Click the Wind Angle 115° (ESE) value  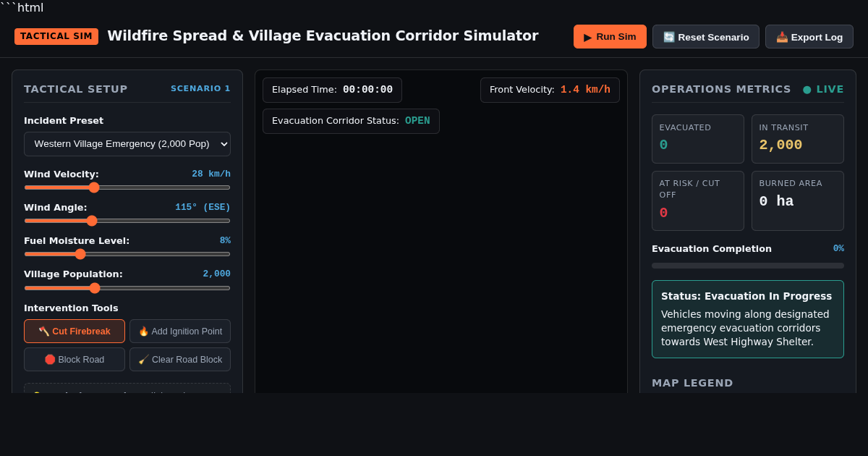203,208
